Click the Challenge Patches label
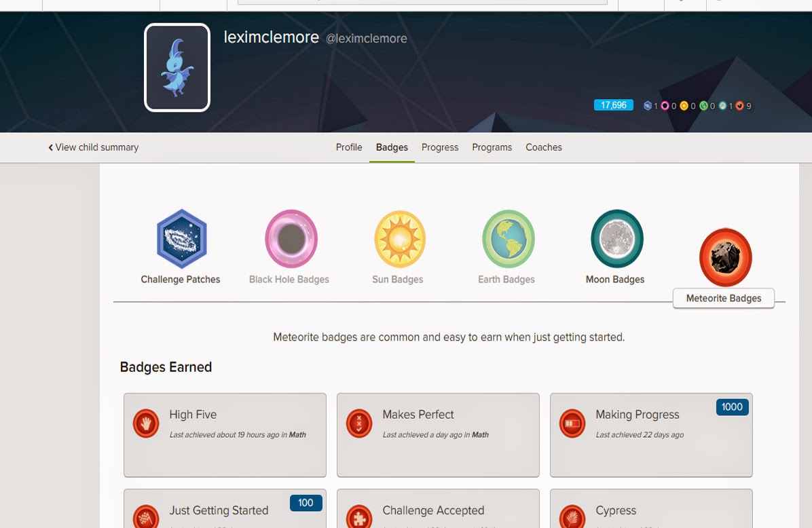Viewport: 812px width, 528px height. coord(181,280)
